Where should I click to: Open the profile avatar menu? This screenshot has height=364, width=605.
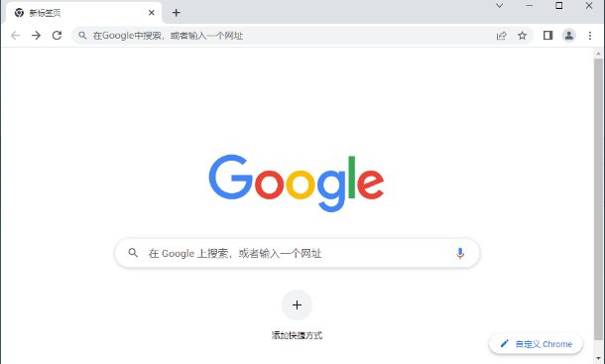click(x=568, y=36)
